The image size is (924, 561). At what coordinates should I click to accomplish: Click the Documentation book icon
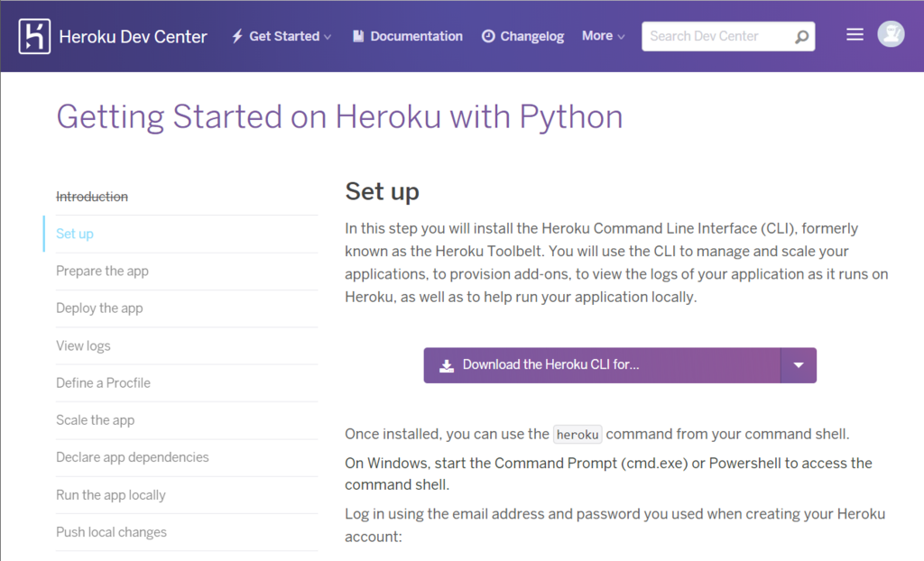[357, 36]
